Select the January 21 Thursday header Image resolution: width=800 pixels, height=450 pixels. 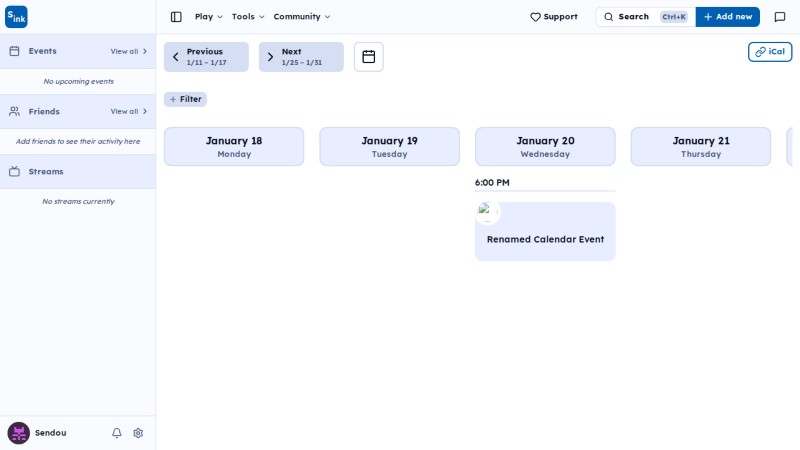701,146
